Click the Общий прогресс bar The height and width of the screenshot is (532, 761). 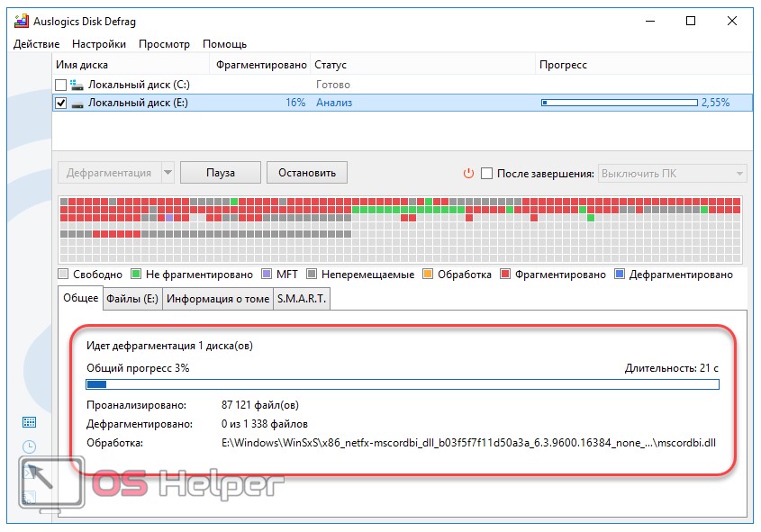click(x=403, y=384)
